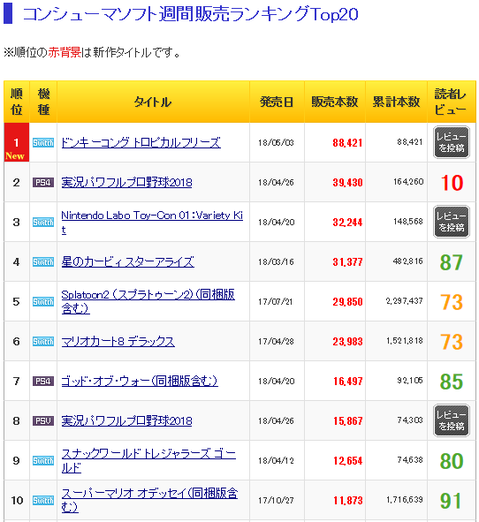
Task: Click the sales figure 15,867
Action: [348, 421]
